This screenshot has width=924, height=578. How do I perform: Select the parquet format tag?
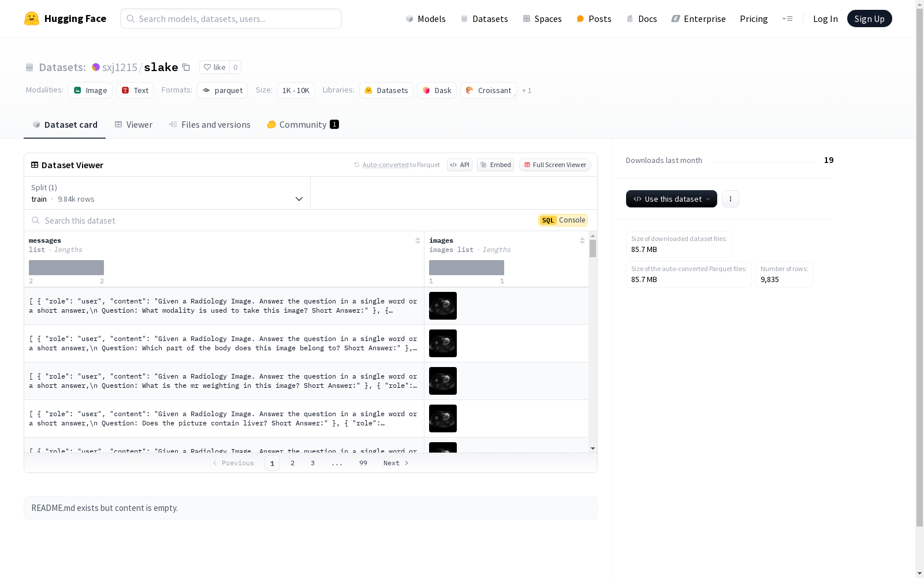point(222,90)
